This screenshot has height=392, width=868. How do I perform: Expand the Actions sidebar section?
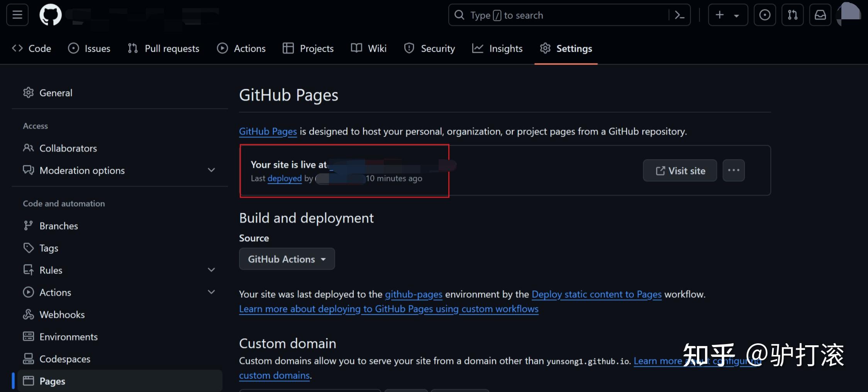[211, 292]
